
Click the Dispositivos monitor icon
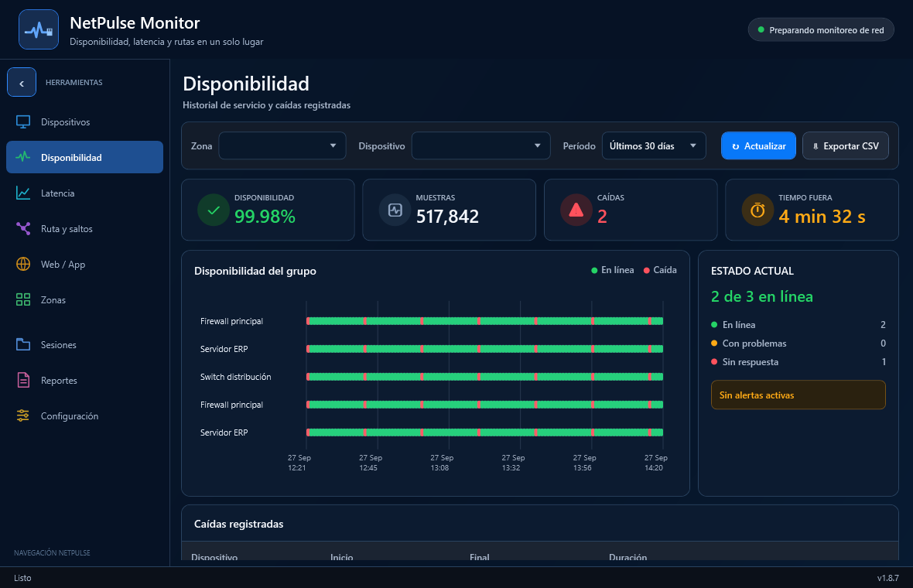click(23, 122)
